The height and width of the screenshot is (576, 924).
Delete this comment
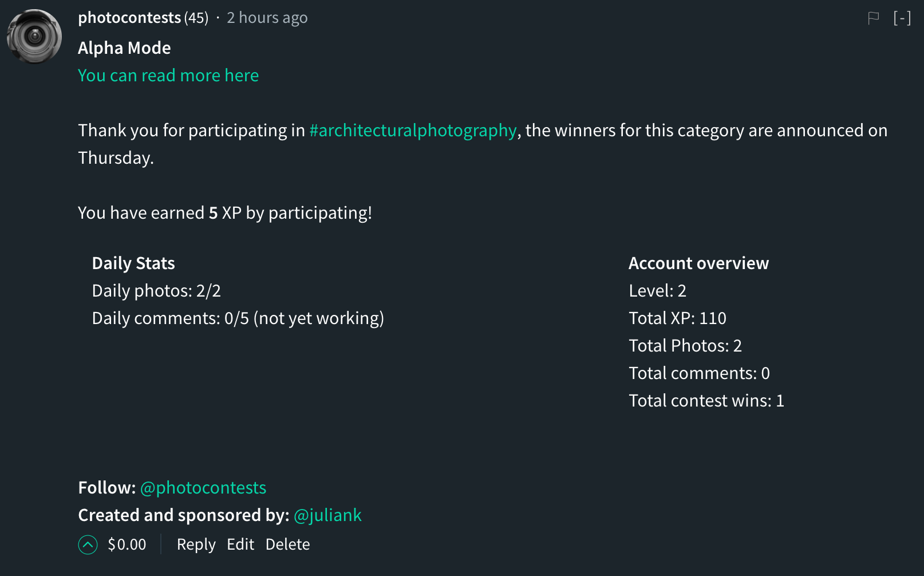(x=288, y=545)
